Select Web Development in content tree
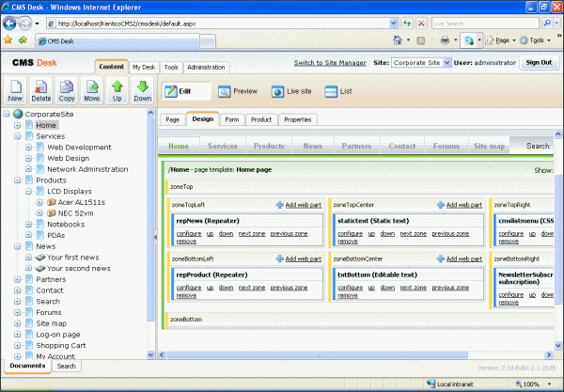 pyautogui.click(x=79, y=147)
